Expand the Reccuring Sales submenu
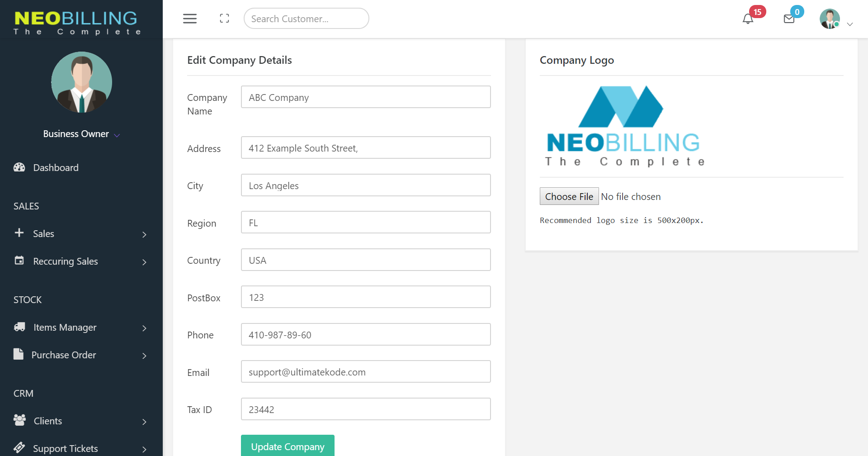 coord(144,262)
